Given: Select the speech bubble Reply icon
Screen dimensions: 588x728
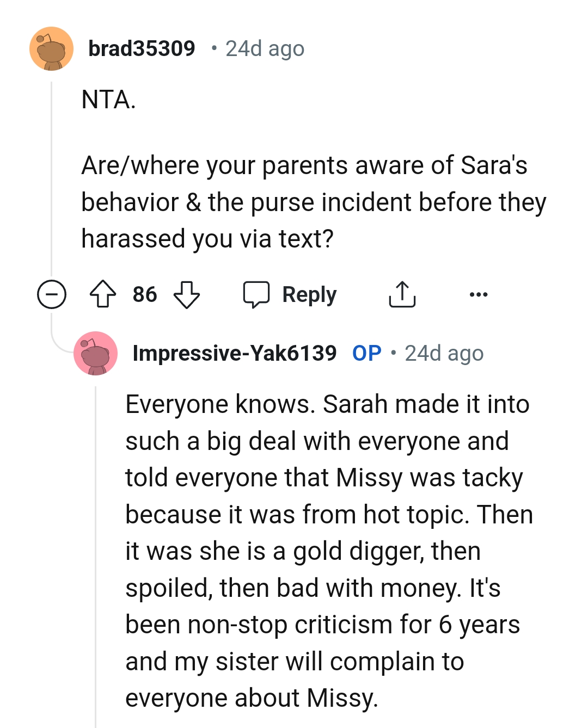Looking at the screenshot, I should coord(257,294).
